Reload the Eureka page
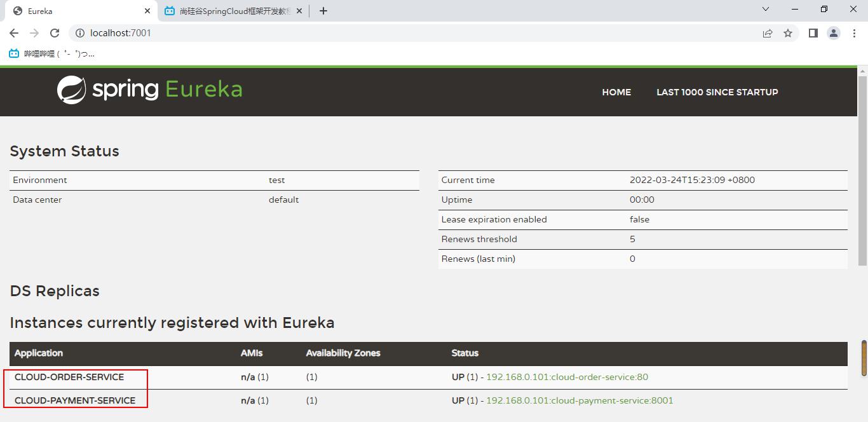The width and height of the screenshot is (868, 422). [55, 33]
